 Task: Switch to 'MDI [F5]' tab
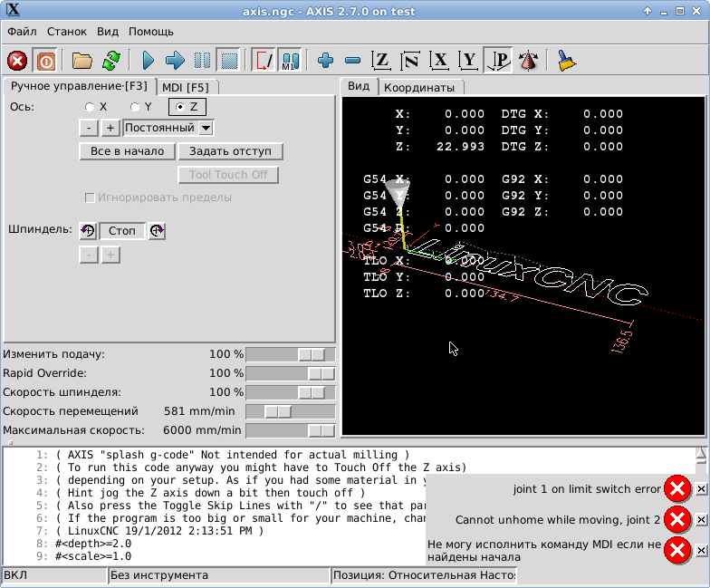[187, 87]
